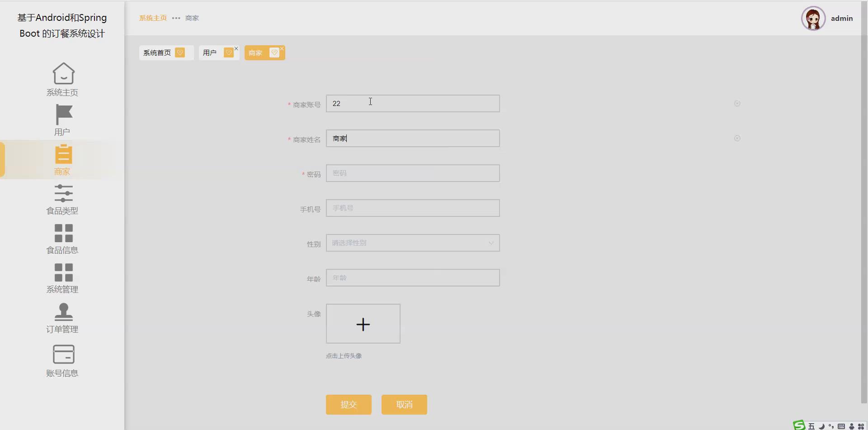Open the 性别 dropdown
Viewport: 868px width, 430px height.
coord(413,243)
